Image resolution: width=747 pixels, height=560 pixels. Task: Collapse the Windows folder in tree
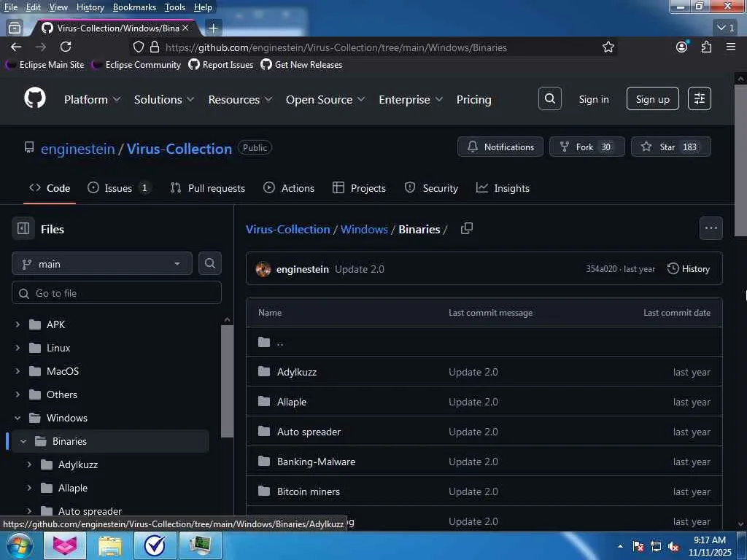(x=18, y=418)
